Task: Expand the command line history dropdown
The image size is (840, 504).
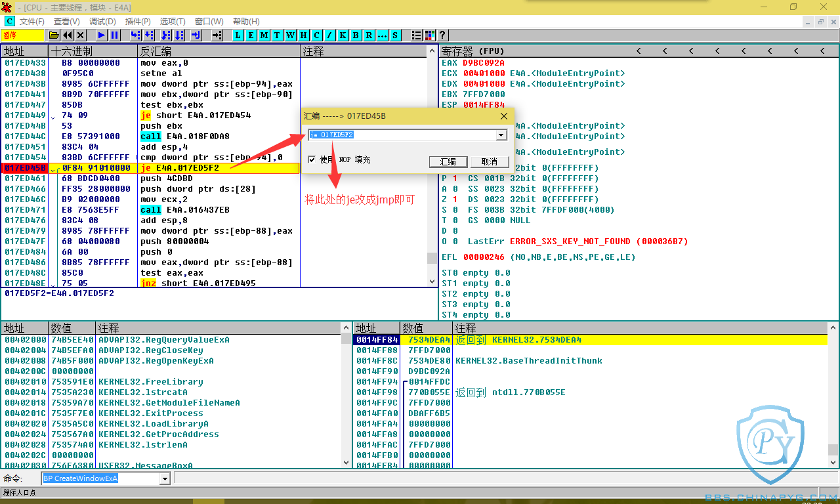Action: 165,478
